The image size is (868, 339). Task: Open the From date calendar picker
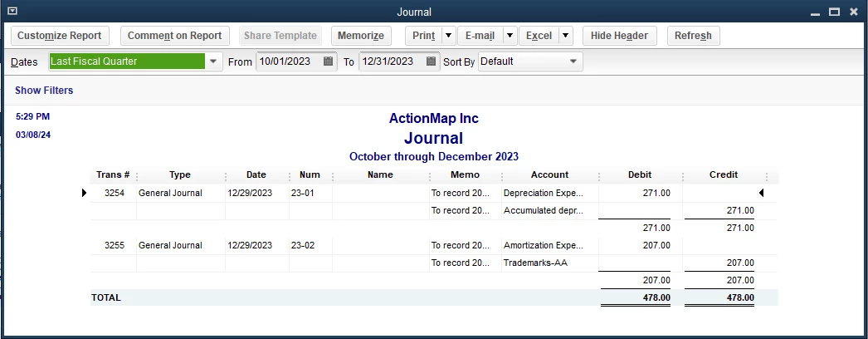tap(328, 61)
